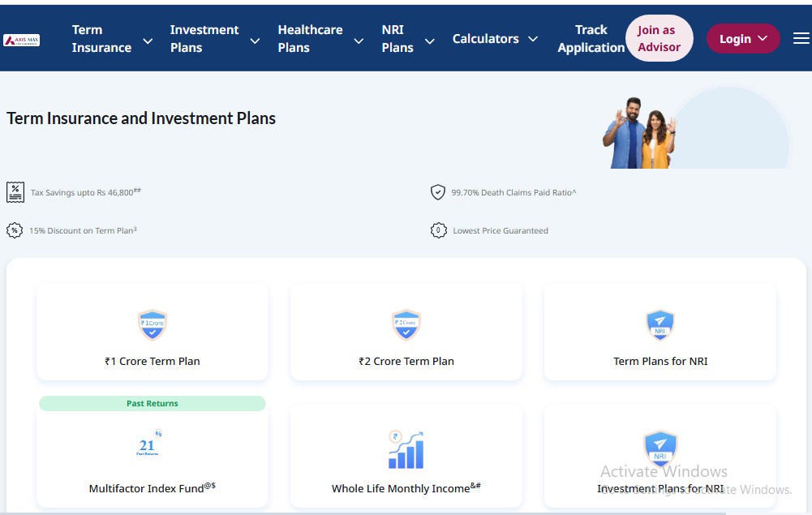Viewport: 812px width, 515px height.
Task: Click the Term Plans NRI shield icon
Action: coord(660,325)
